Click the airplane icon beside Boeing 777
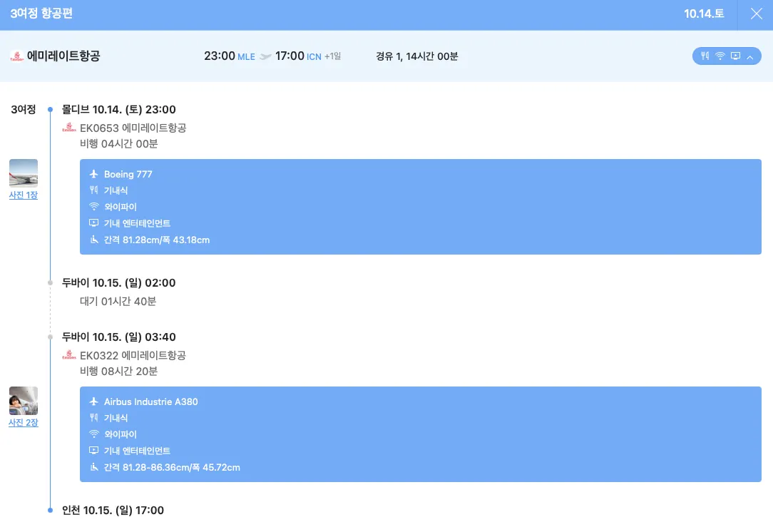 [x=93, y=174]
